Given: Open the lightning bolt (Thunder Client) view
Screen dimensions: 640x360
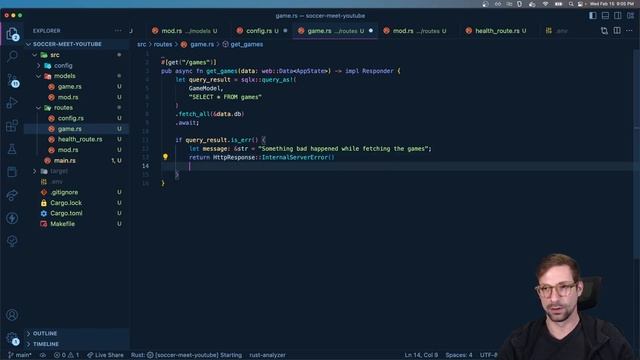Looking at the screenshot, I should coord(12,218).
